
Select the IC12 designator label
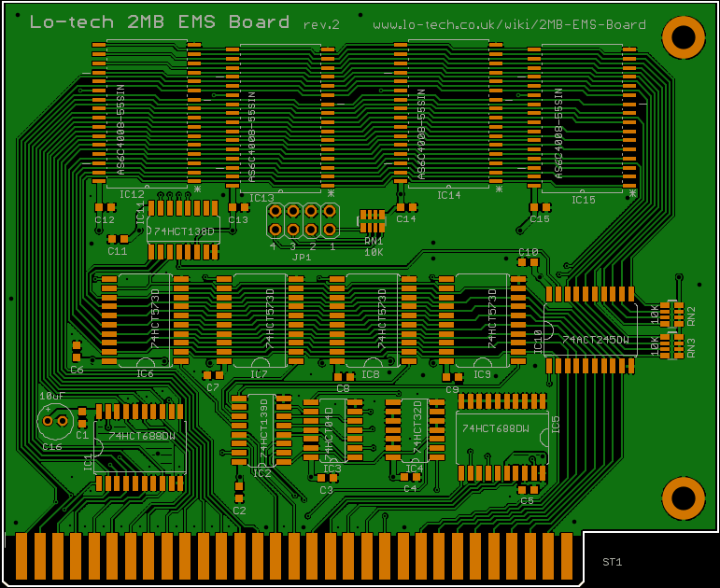click(x=132, y=194)
